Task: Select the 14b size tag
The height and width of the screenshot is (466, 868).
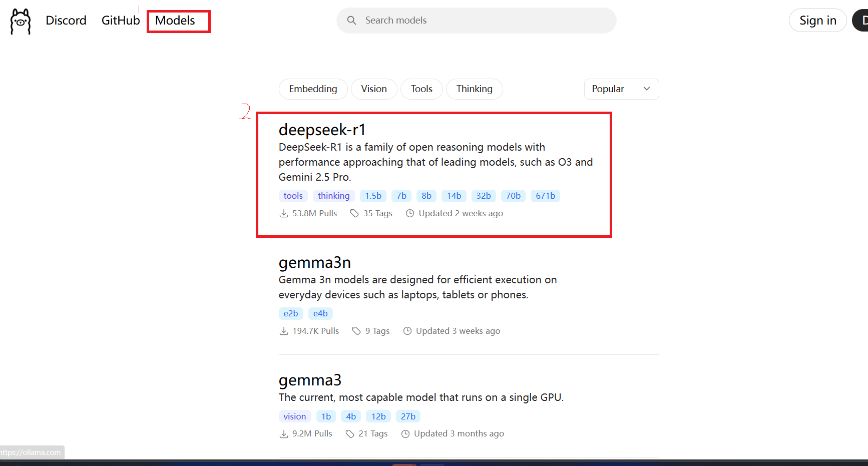Action: [x=454, y=196]
